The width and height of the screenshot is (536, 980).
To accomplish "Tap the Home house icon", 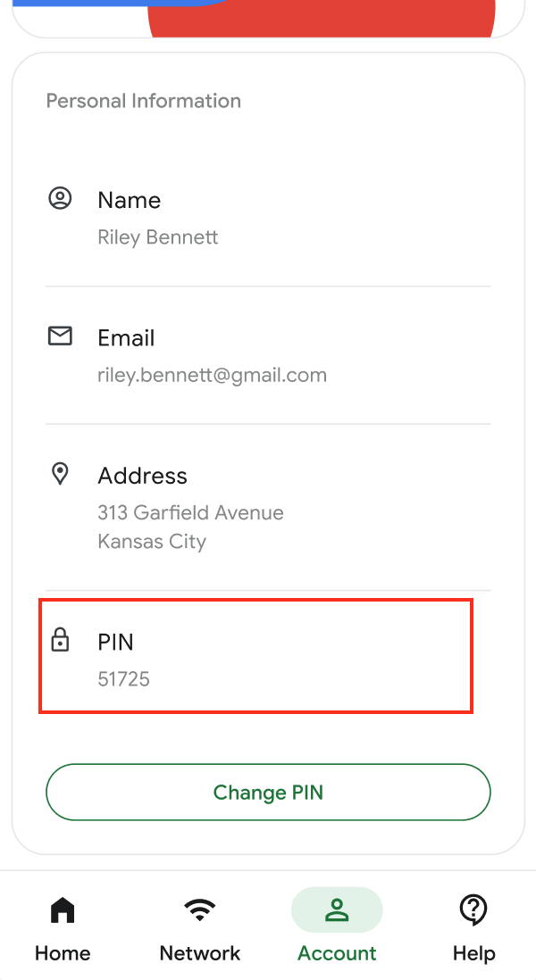I will click(x=63, y=910).
